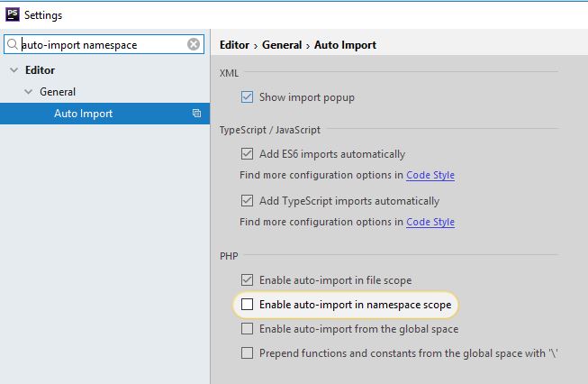The image size is (588, 384).
Task: Uncheck Add TypeScript imports automatically
Action: pyautogui.click(x=247, y=201)
